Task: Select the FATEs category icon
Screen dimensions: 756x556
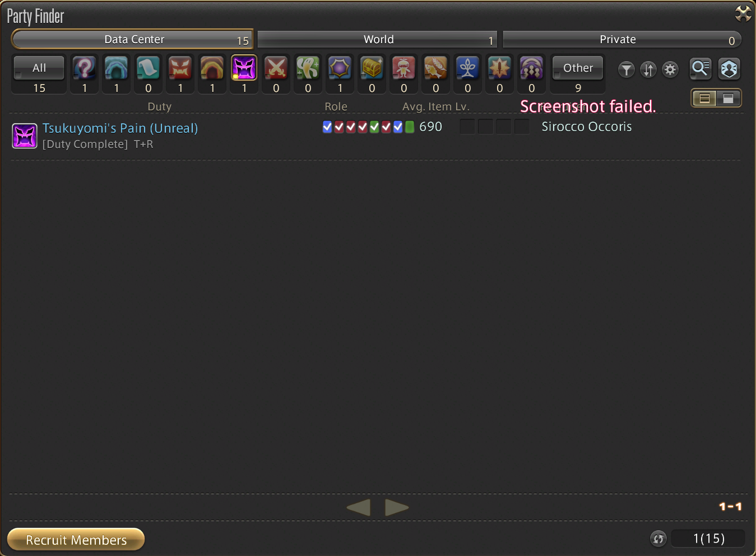Action: point(340,68)
